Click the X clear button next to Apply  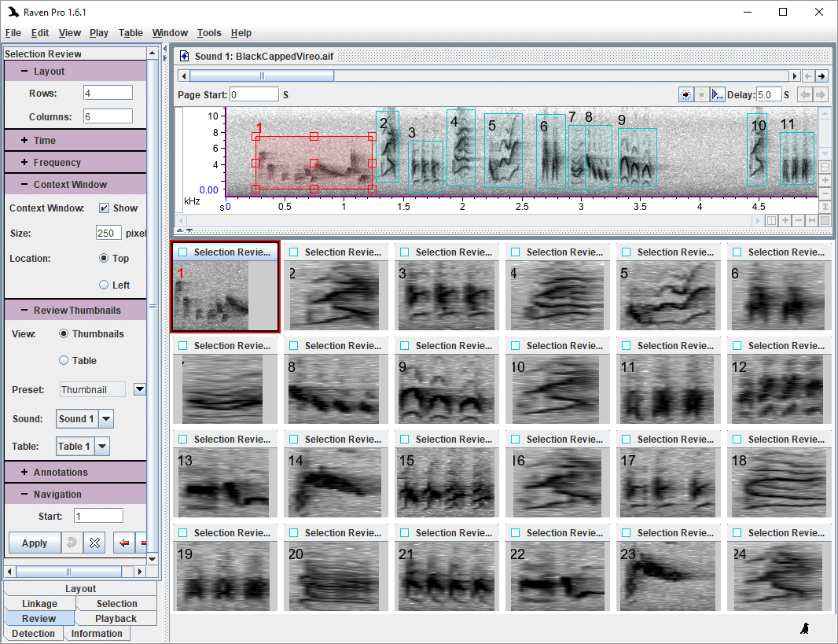click(x=94, y=543)
